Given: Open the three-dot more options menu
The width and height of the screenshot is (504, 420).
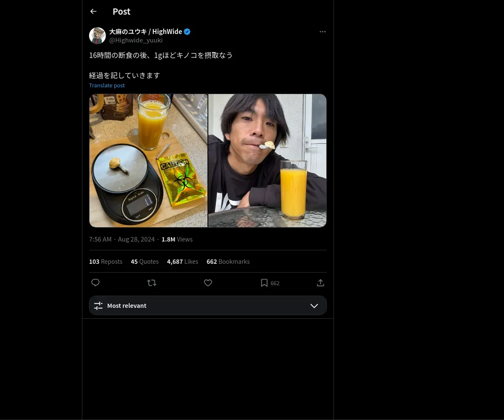Looking at the screenshot, I should (323, 31).
